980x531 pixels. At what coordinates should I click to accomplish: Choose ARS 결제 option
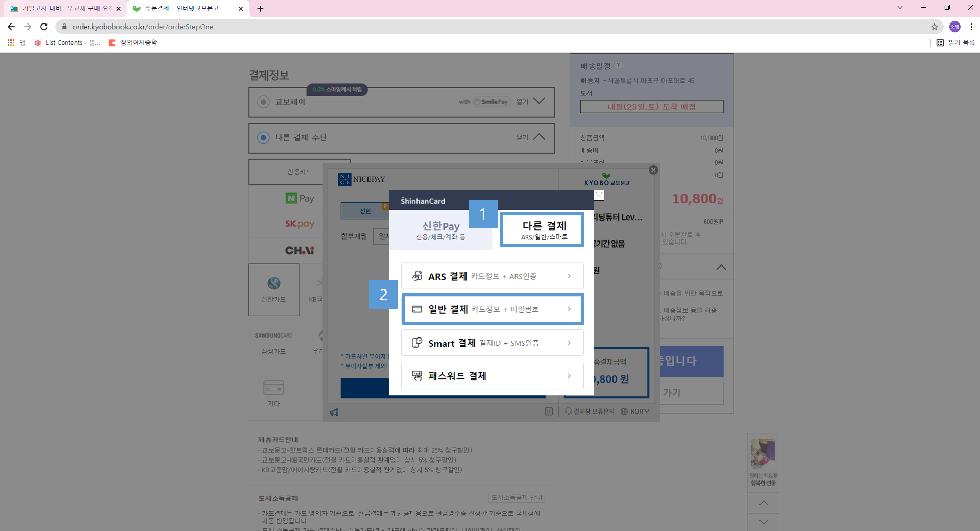[493, 276]
